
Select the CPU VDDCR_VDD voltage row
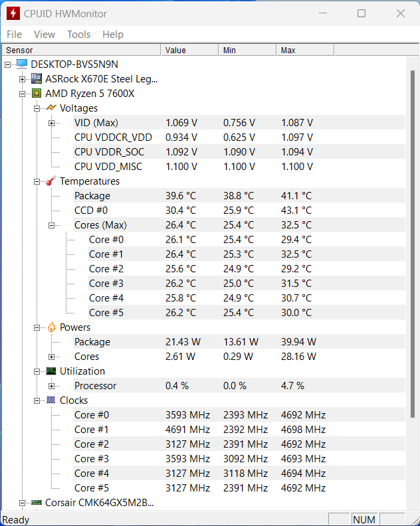[x=239, y=137]
